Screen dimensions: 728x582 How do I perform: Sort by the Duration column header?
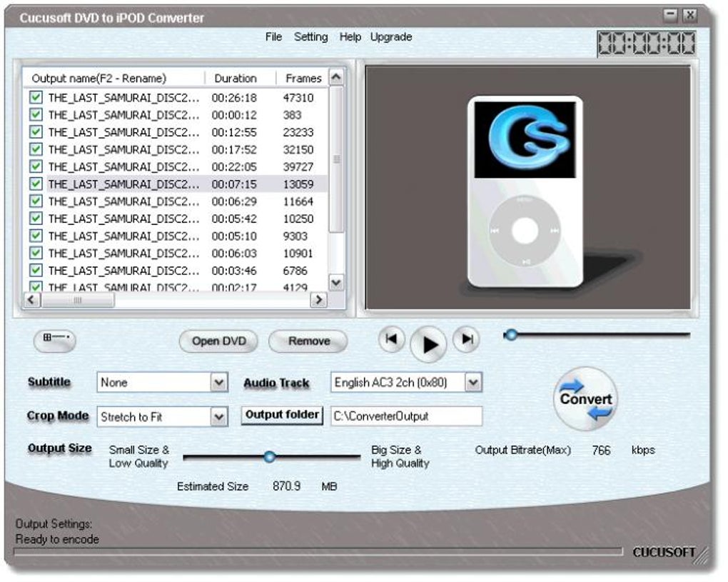[240, 78]
